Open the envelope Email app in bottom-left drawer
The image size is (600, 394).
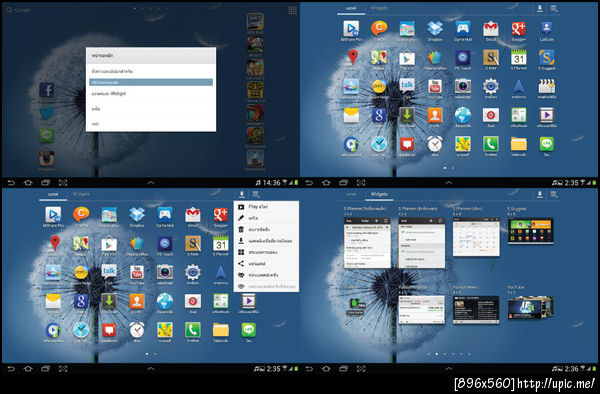(x=53, y=301)
